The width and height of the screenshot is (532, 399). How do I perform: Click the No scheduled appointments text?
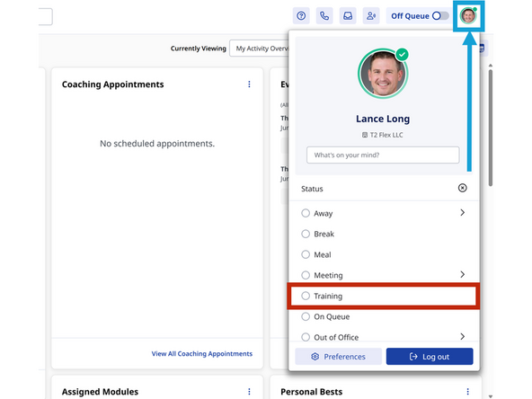(157, 144)
